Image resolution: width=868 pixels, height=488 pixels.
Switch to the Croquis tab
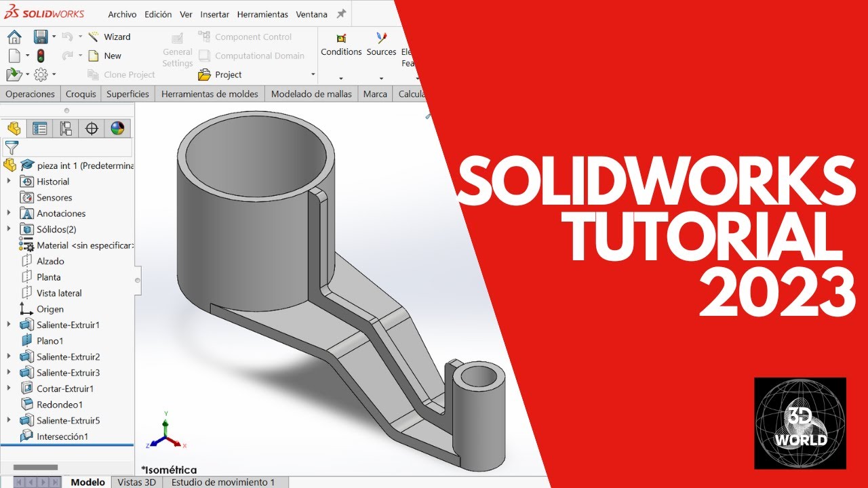[81, 94]
